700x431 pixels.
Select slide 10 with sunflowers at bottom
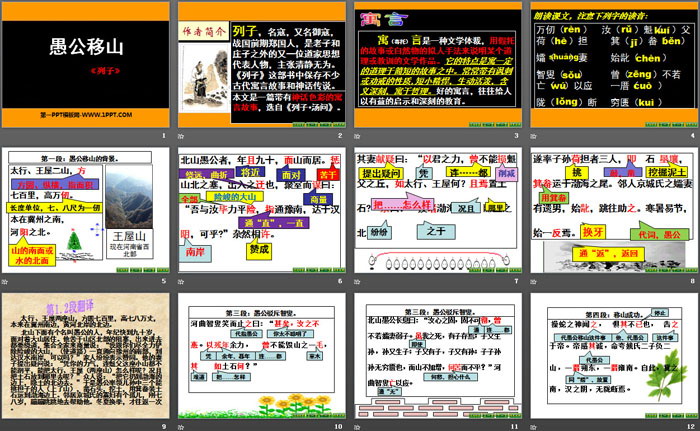[262, 356]
